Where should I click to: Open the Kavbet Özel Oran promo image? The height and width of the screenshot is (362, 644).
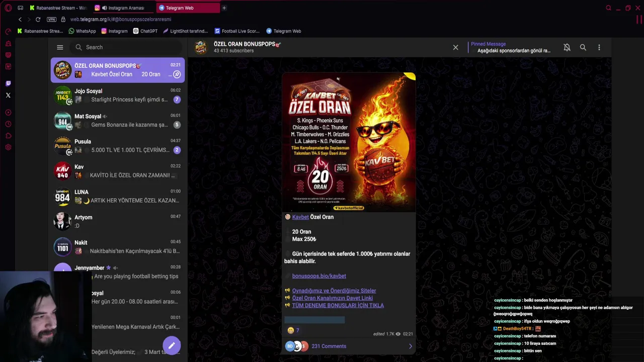[349, 142]
